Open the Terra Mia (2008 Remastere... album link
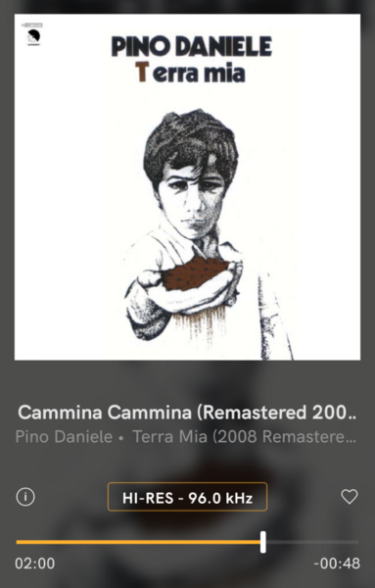375x588 pixels. 244,436
